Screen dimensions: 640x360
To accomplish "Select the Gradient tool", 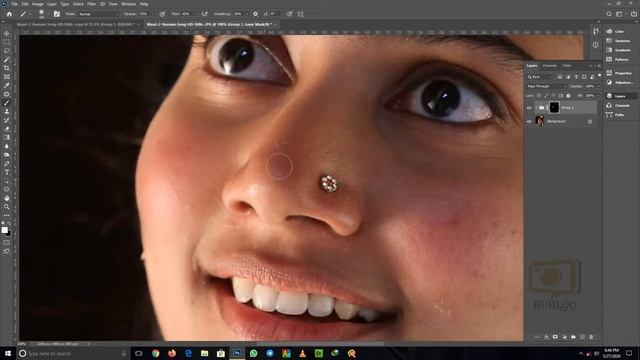I will (x=7, y=137).
